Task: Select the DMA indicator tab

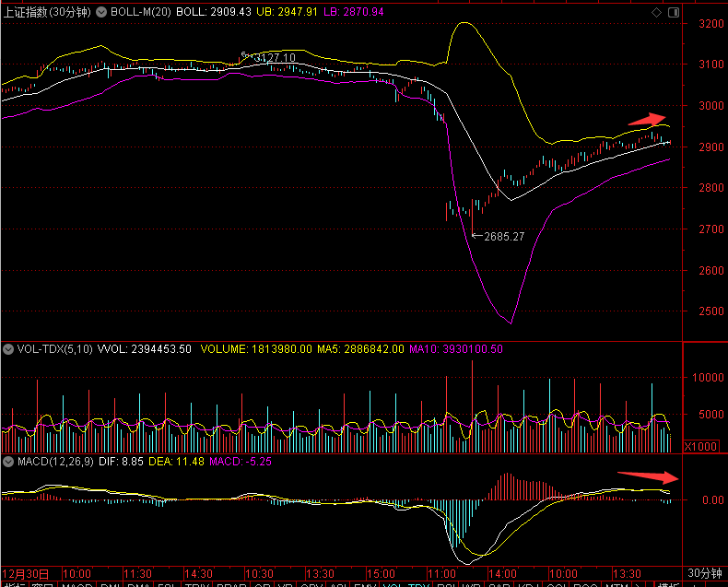Action: pyautogui.click(x=138, y=584)
